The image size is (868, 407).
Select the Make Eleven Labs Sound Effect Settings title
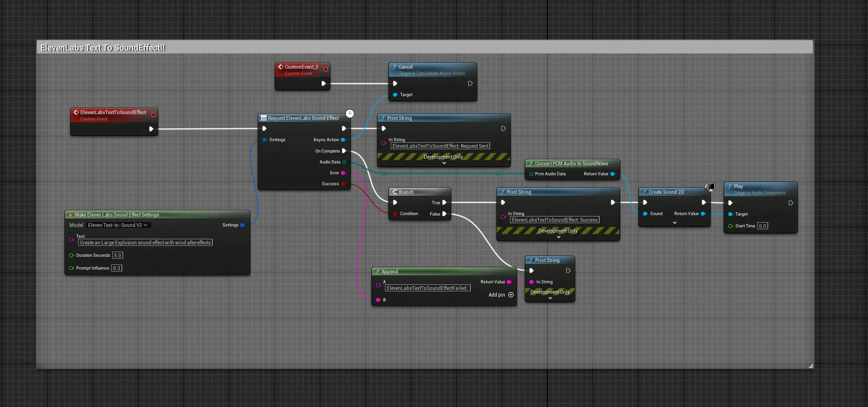117,215
